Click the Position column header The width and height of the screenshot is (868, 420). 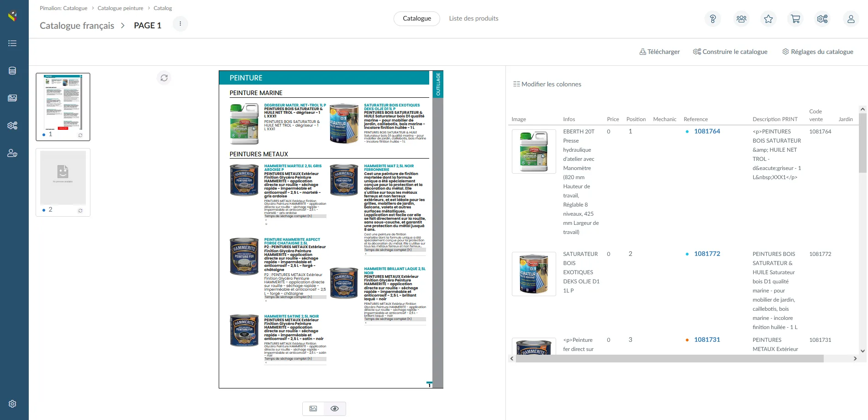coord(636,119)
